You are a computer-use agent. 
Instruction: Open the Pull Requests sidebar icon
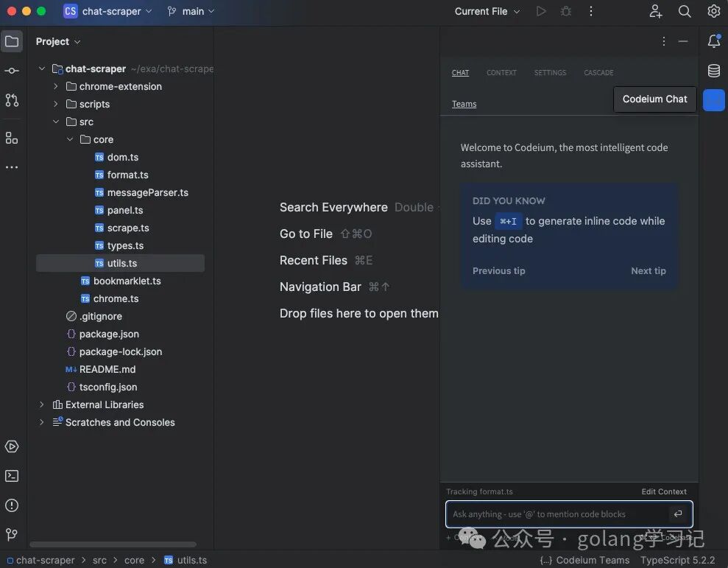tap(12, 100)
